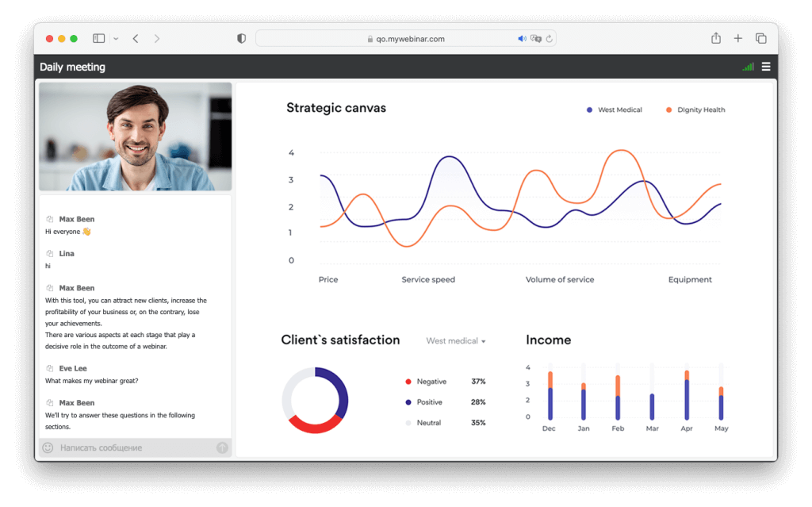Screen dimensions: 812x507
Task: Click 'What makes my webinar great?' message
Action: pos(92,381)
